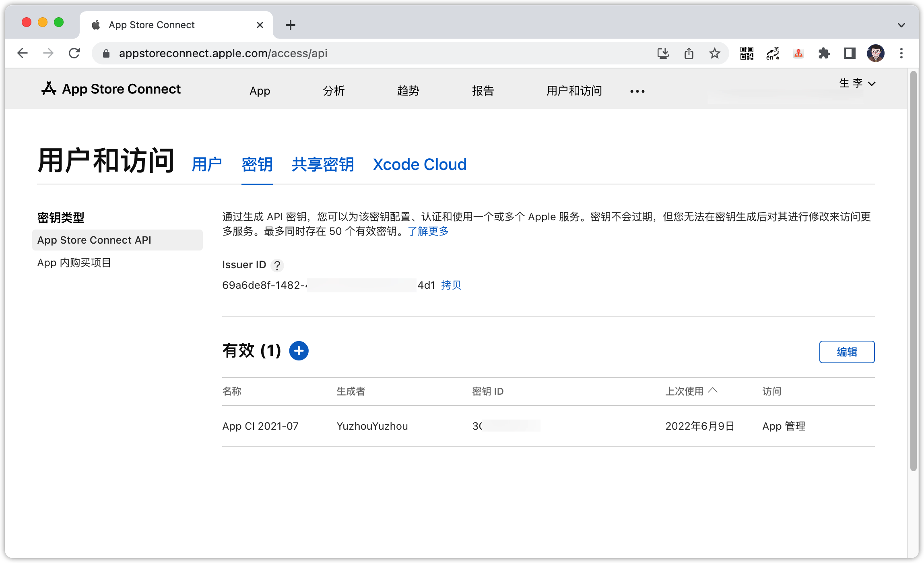The width and height of the screenshot is (924, 563).
Task: Open 用户和访问 in top navigation
Action: coord(574,91)
